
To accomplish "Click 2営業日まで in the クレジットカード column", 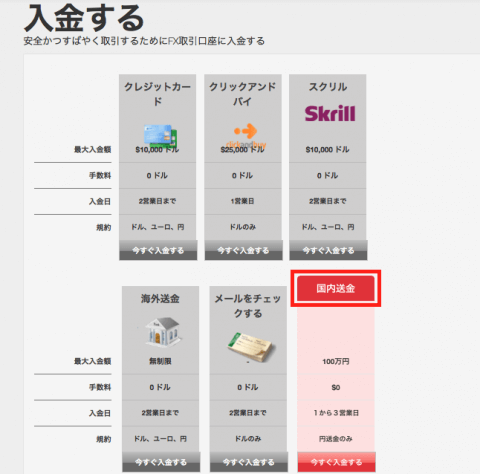I will tap(157, 201).
